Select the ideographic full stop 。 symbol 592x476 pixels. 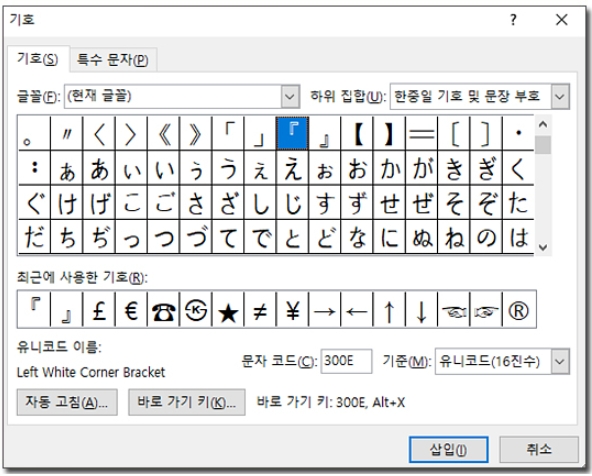(x=34, y=133)
